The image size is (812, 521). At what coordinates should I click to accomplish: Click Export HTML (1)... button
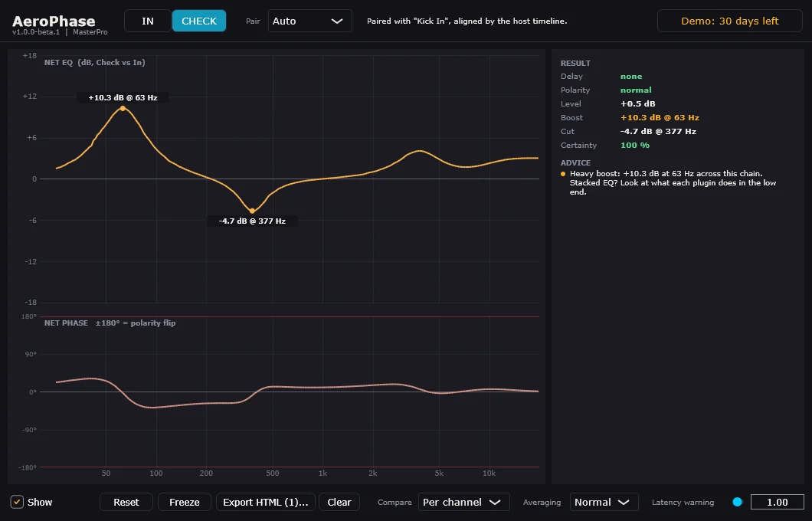[265, 502]
